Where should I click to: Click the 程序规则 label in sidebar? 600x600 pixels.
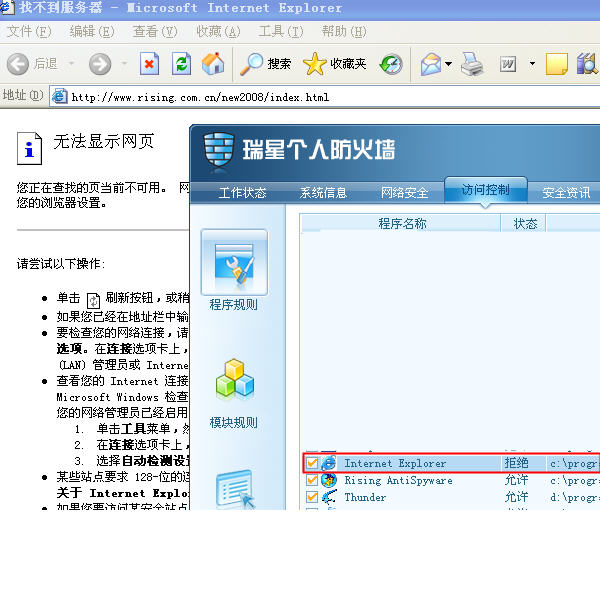[233, 305]
